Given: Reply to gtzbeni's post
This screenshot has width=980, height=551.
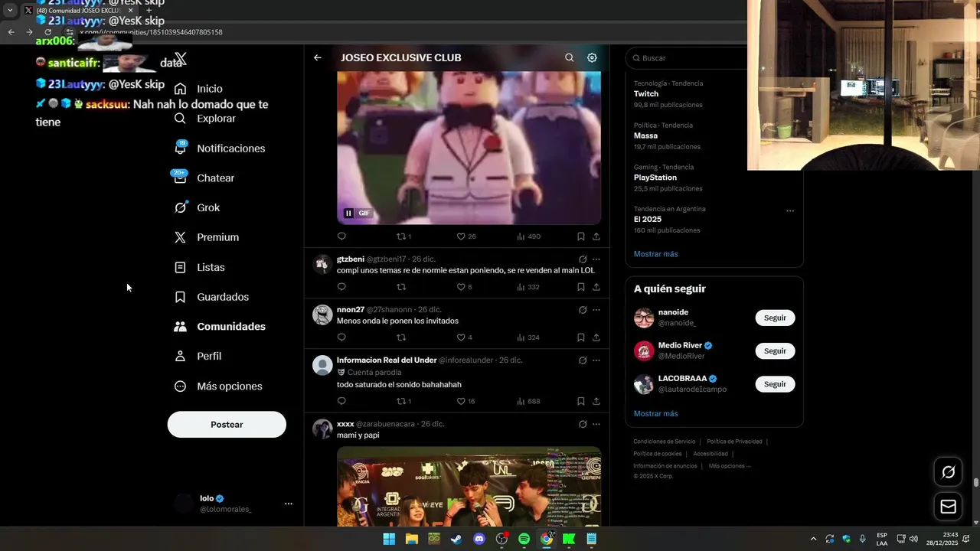Looking at the screenshot, I should (341, 287).
